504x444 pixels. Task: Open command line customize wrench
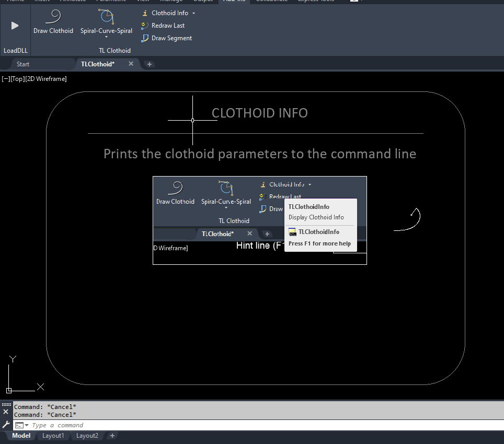[x=6, y=425]
